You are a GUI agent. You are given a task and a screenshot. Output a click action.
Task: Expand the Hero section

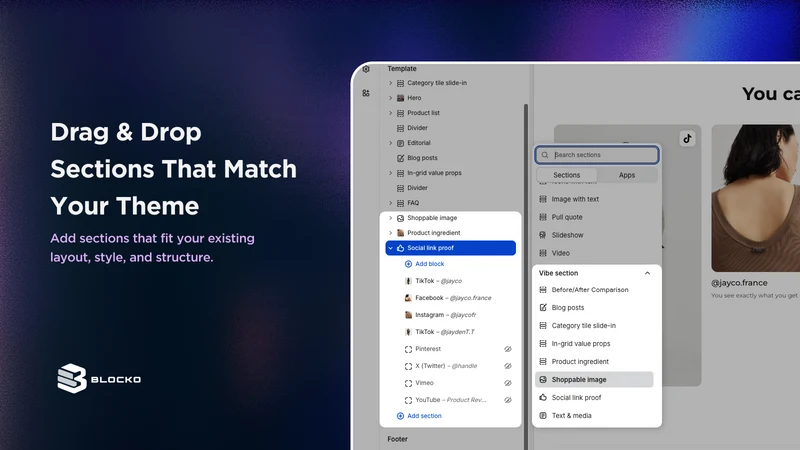click(x=390, y=98)
